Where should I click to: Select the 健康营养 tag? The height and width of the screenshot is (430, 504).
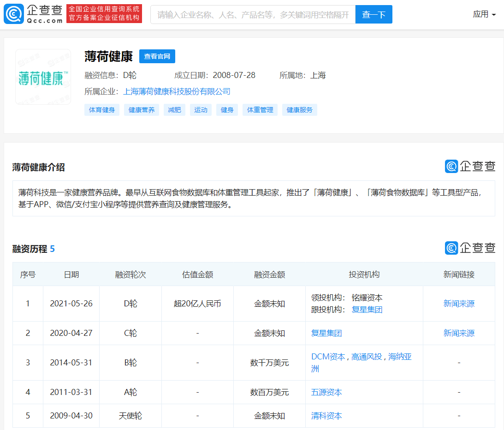[142, 110]
